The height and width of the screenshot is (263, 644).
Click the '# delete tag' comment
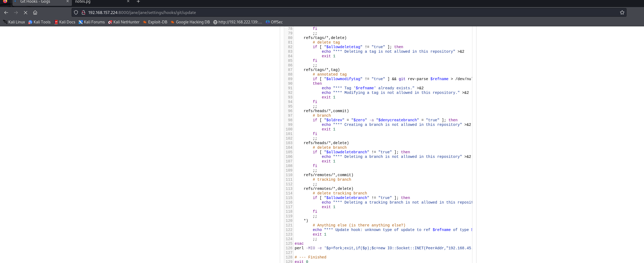click(326, 42)
